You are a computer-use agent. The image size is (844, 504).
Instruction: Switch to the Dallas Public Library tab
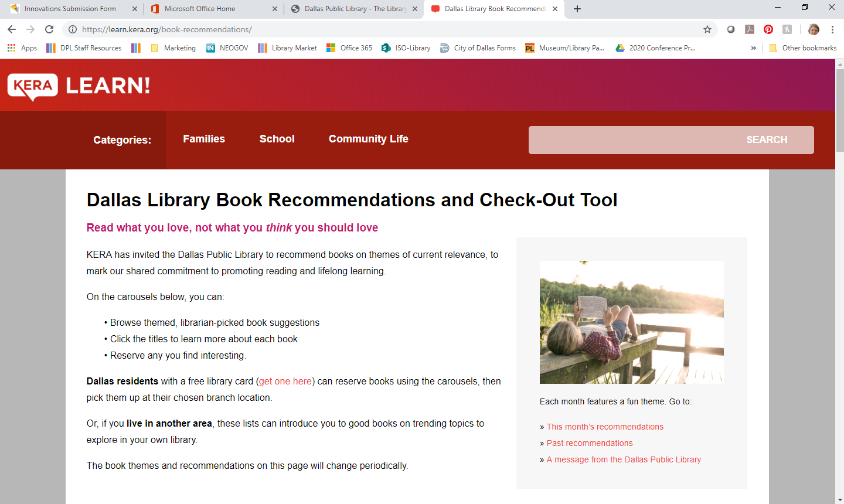pos(353,9)
